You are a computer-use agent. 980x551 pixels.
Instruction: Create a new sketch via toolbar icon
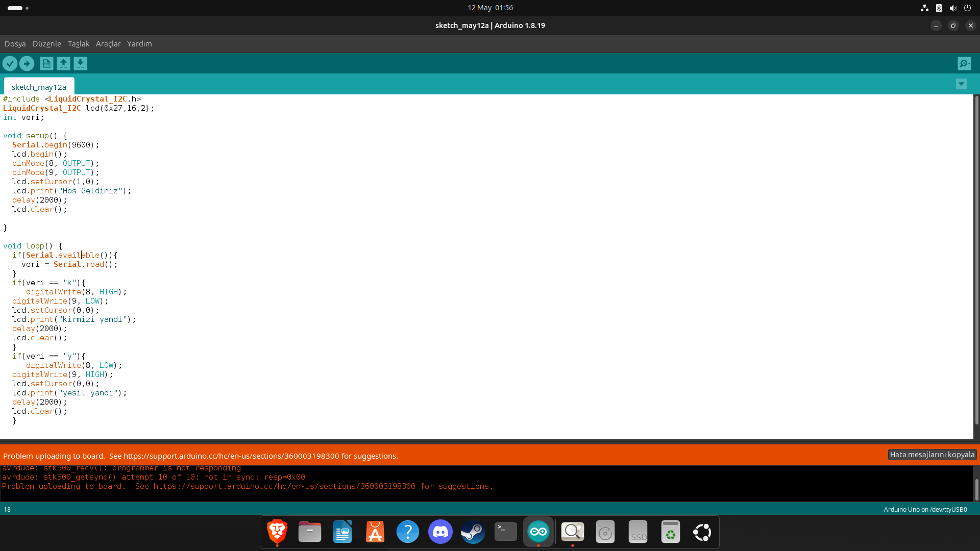pos(46,63)
